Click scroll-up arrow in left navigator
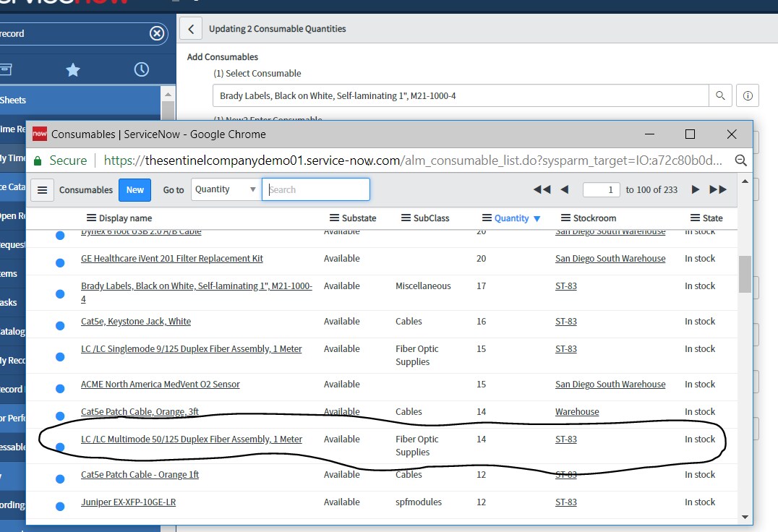 pos(168,94)
